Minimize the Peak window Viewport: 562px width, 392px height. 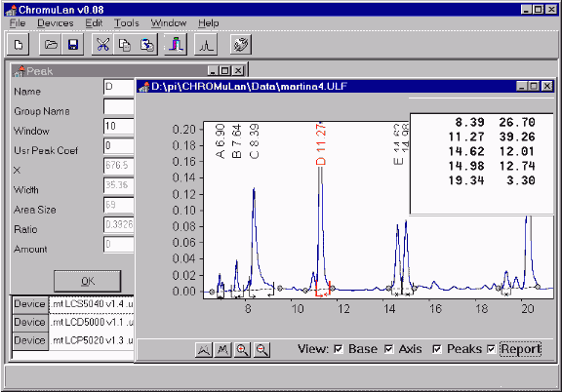[214, 71]
